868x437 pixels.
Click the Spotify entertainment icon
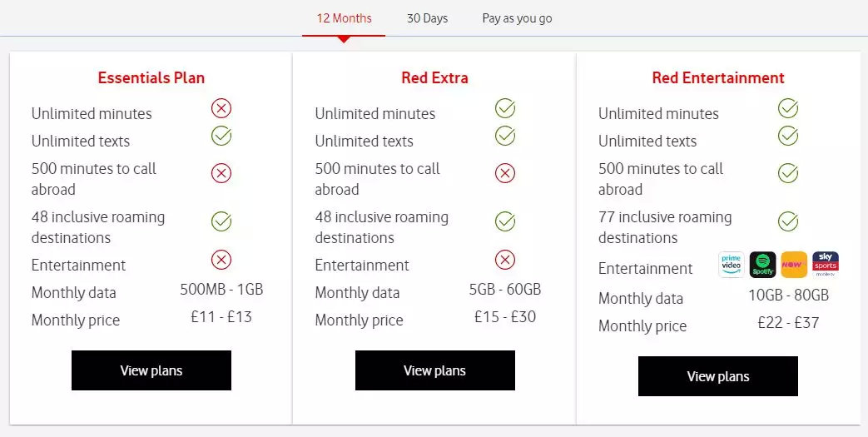[x=762, y=265]
